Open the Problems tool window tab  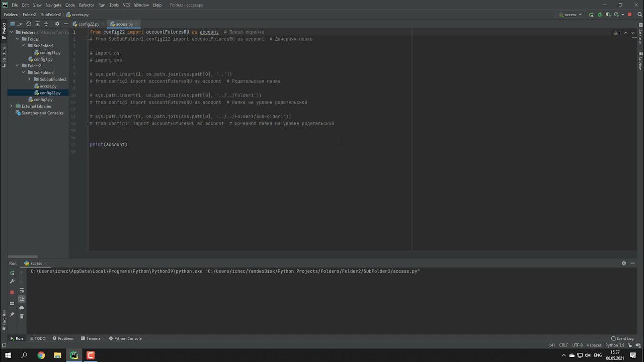62,338
